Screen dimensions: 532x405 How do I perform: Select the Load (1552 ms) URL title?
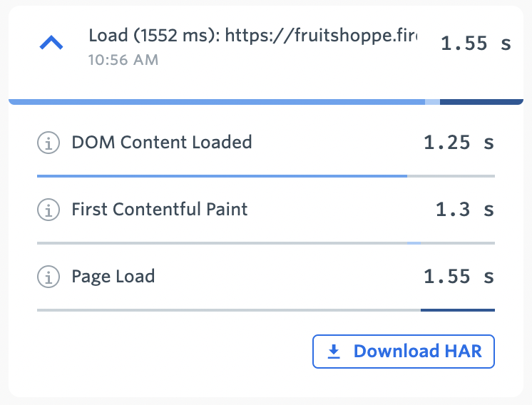click(253, 35)
